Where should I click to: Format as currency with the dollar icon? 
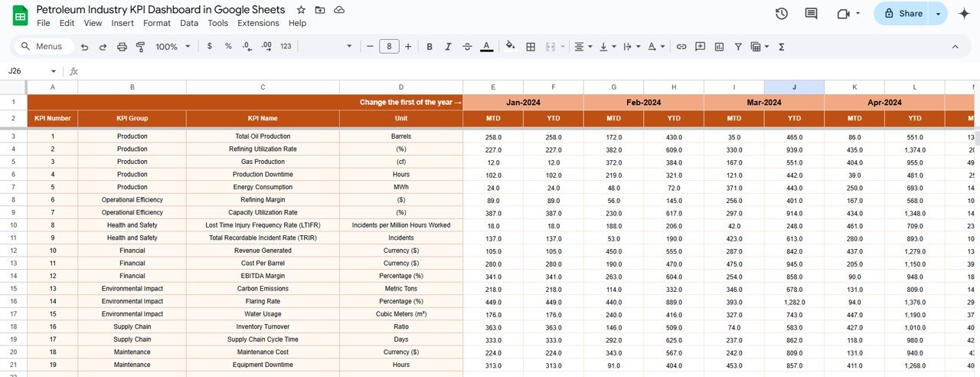pos(210,47)
